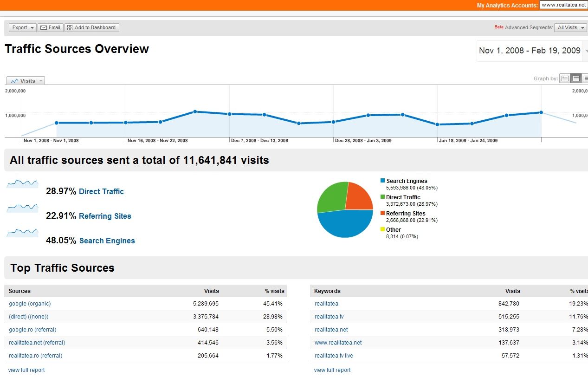Viewport: 588px width, 378px height.
Task: Open the Visits graph metric tab dropdown
Action: 41,81
